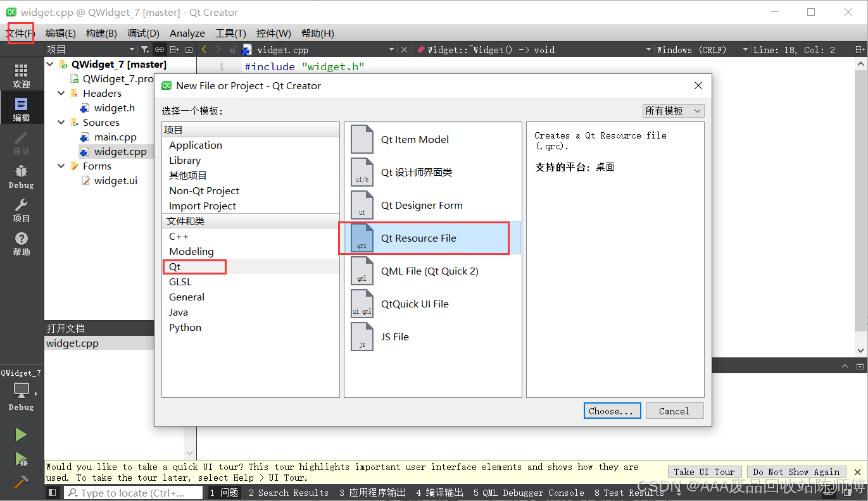Click the Choose... button
Viewport: 868px width, 501px height.
tap(612, 411)
